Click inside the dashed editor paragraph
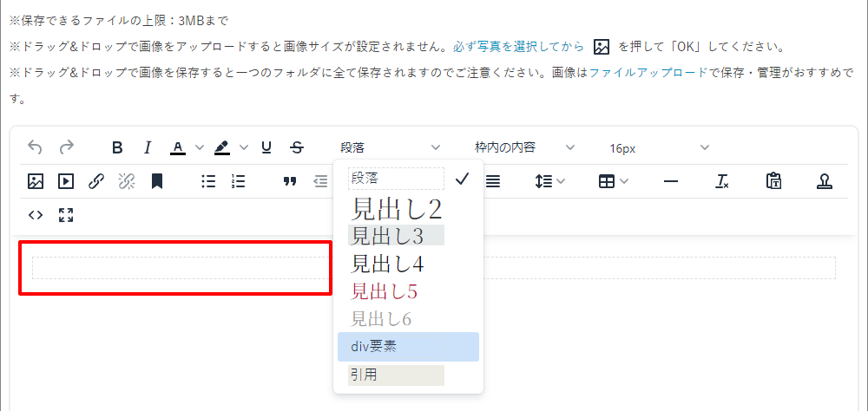The height and width of the screenshot is (411, 868). tap(433, 268)
